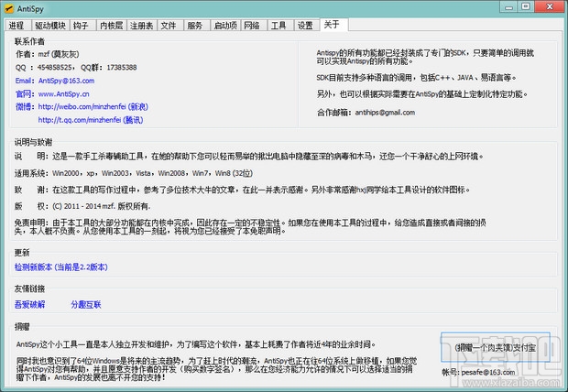Click the AntiSpy title bar app icon

pos(9,8)
